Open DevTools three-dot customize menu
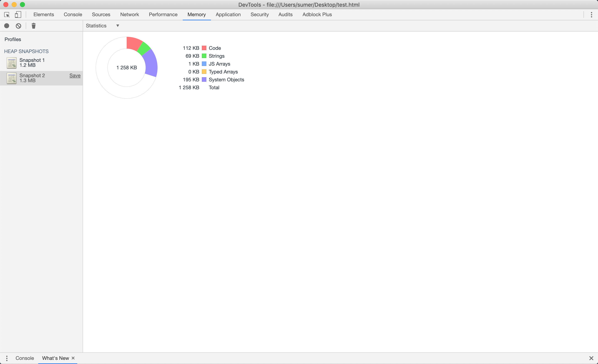 pyautogui.click(x=591, y=15)
